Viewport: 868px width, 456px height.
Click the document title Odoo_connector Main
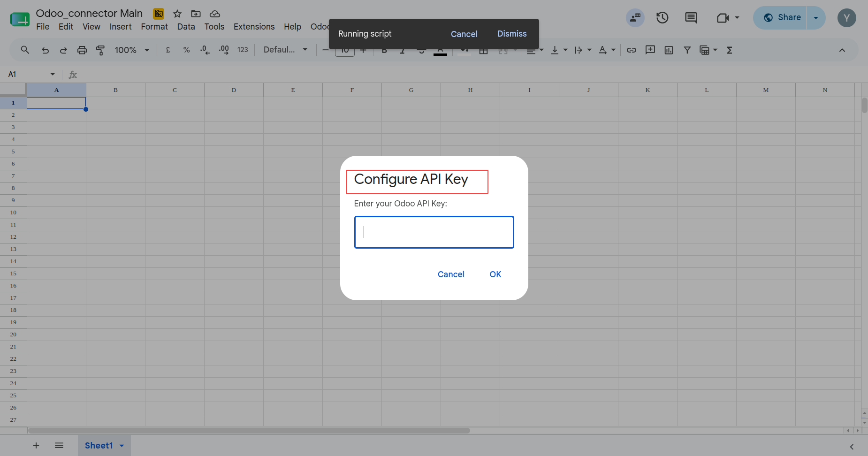click(x=89, y=13)
